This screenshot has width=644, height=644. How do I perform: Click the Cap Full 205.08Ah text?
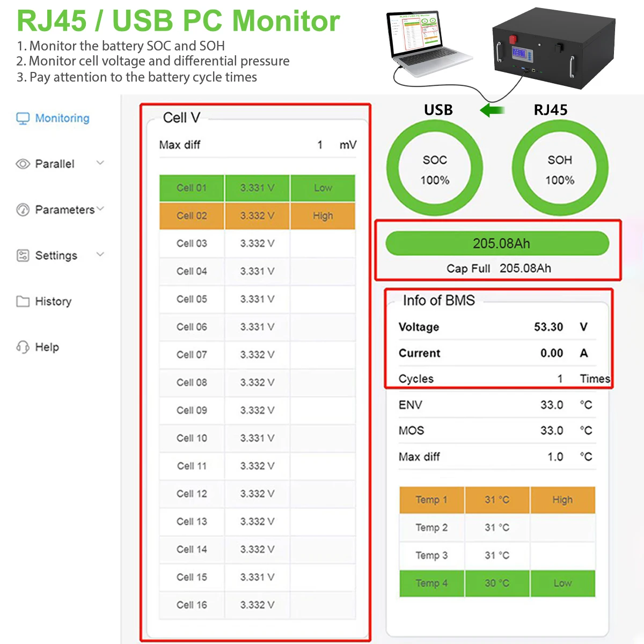[x=499, y=269]
